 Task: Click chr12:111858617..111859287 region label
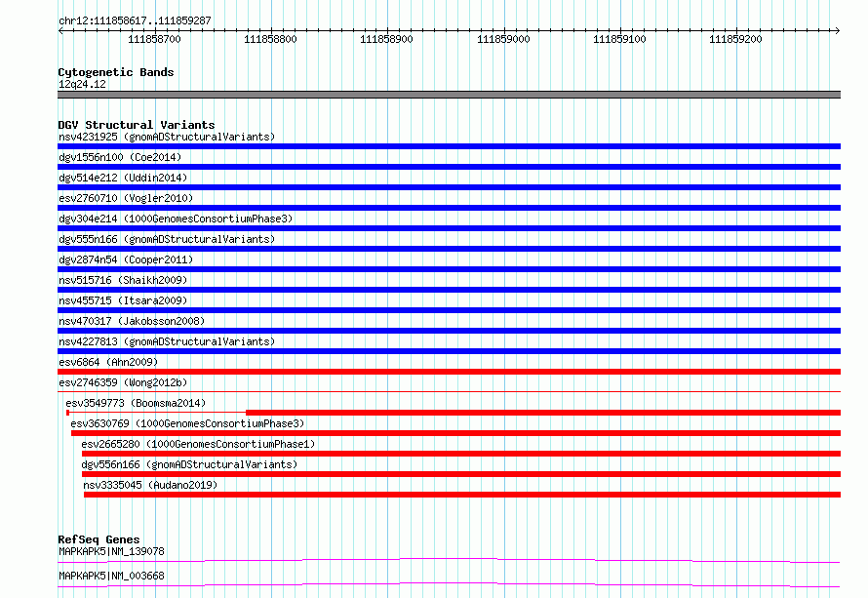coord(135,20)
